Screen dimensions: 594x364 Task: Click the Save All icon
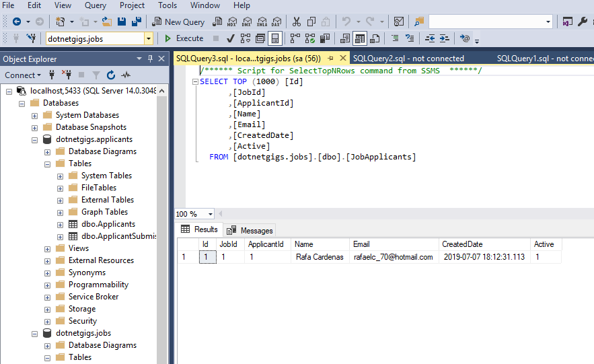137,22
